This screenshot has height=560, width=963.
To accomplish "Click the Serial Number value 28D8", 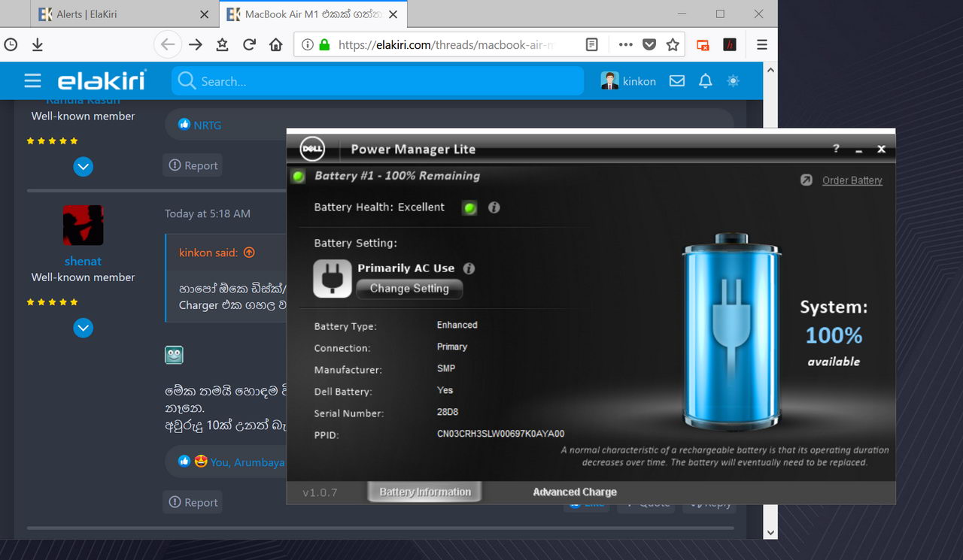I will pyautogui.click(x=448, y=412).
